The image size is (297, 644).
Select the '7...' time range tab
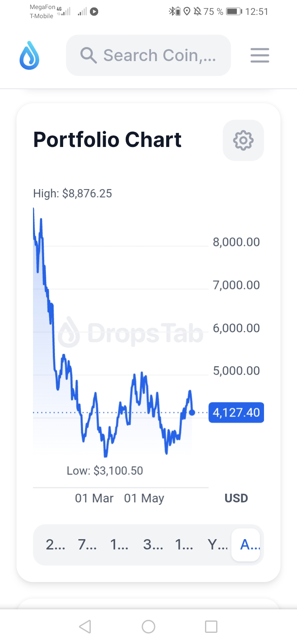[x=87, y=545]
